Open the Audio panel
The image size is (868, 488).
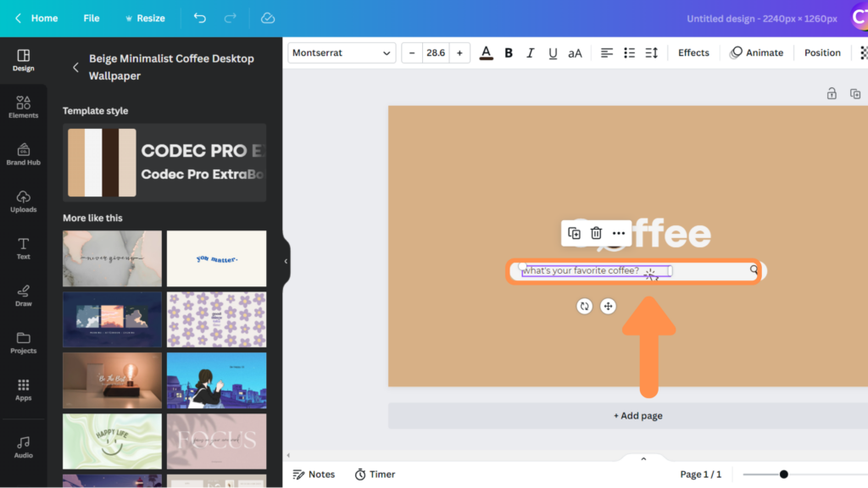click(x=23, y=447)
